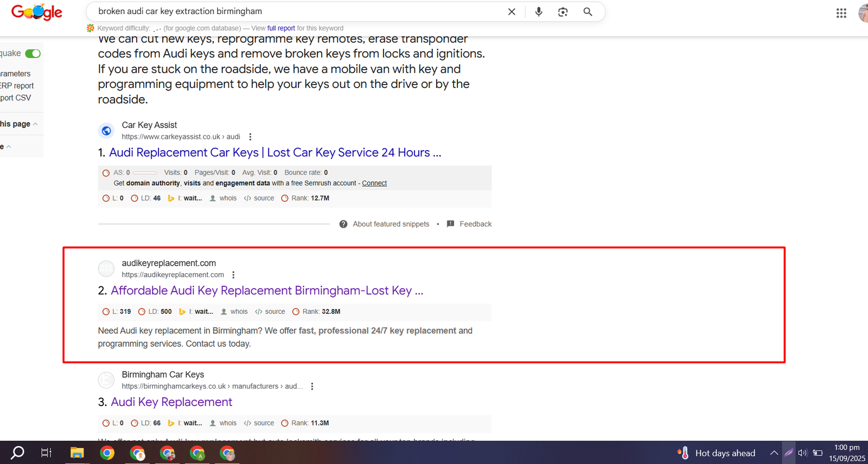Image resolution: width=868 pixels, height=464 pixels.
Task: Show hidden system tray icons
Action: pyautogui.click(x=774, y=453)
